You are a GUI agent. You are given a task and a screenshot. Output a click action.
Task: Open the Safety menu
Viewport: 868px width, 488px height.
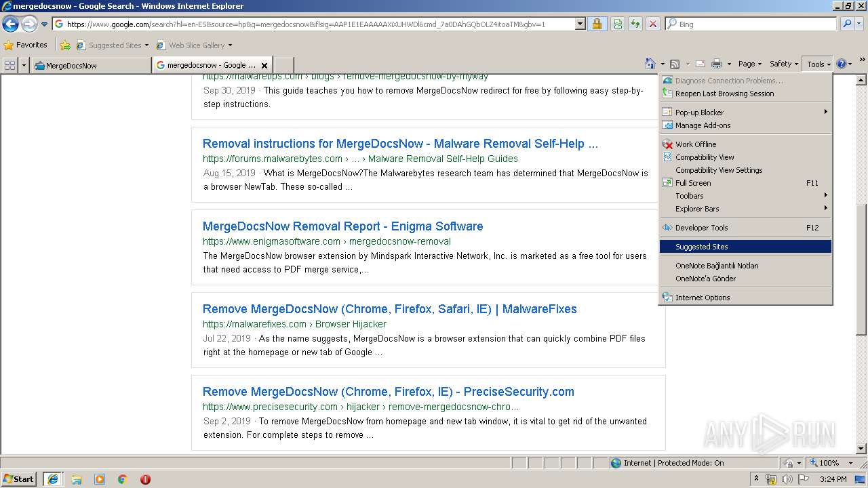784,64
